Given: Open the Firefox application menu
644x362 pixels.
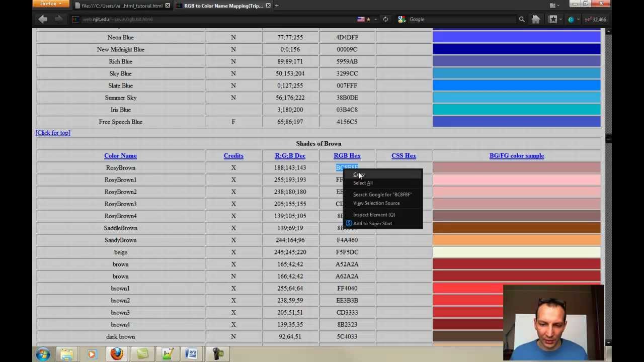Looking at the screenshot, I should pyautogui.click(x=50, y=4).
